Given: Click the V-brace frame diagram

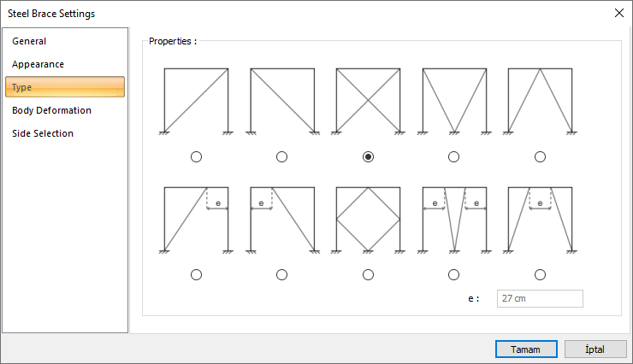Looking at the screenshot, I should pyautogui.click(x=453, y=101).
